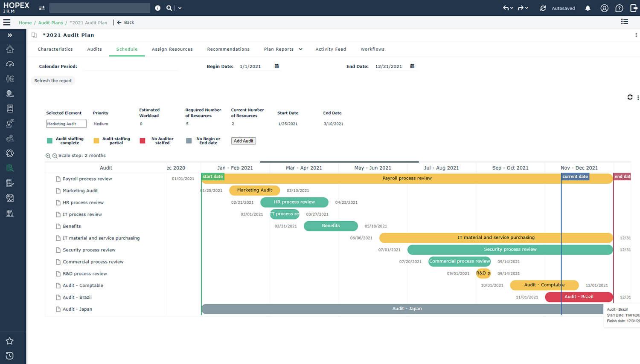
Task: Click the Autosaved sync icon
Action: point(543,8)
